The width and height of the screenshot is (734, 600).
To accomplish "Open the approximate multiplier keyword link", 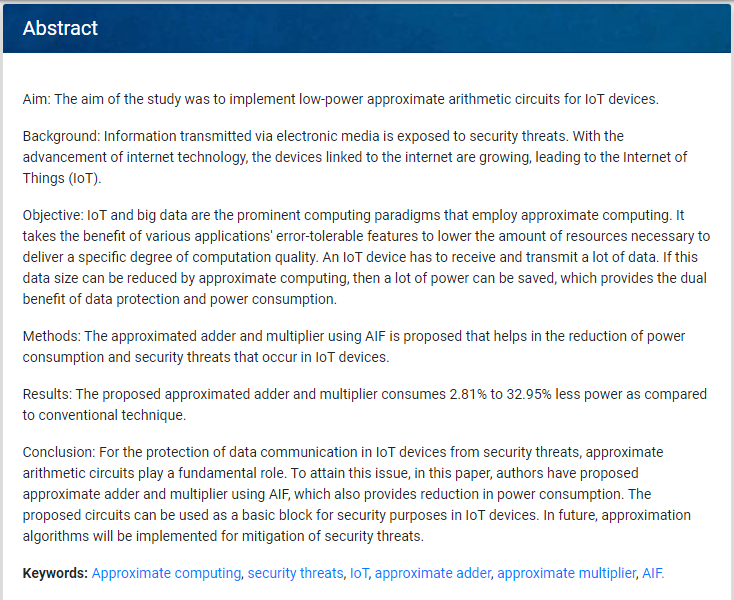I will (x=566, y=573).
